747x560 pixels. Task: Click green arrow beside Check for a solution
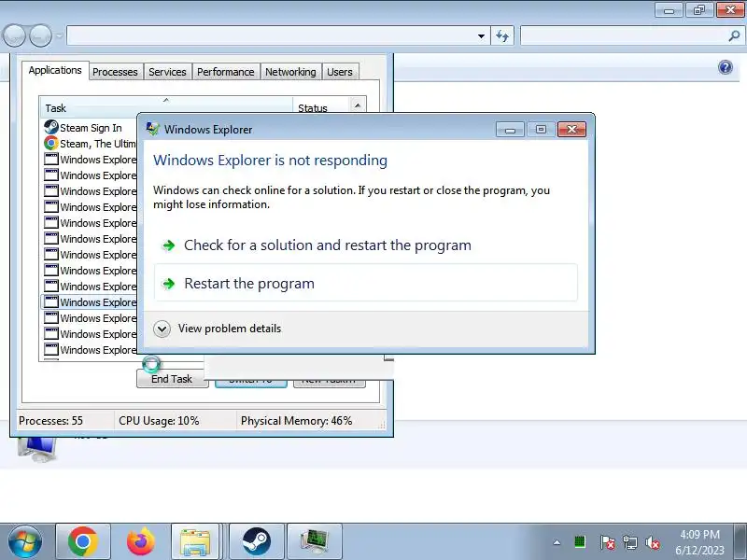tap(168, 245)
